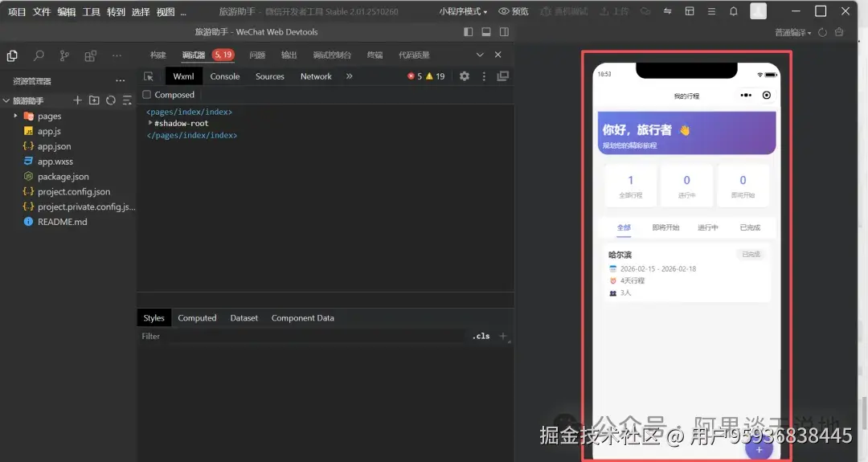Undock the debugger into separate window
This screenshot has width=868, height=462.
(502, 76)
